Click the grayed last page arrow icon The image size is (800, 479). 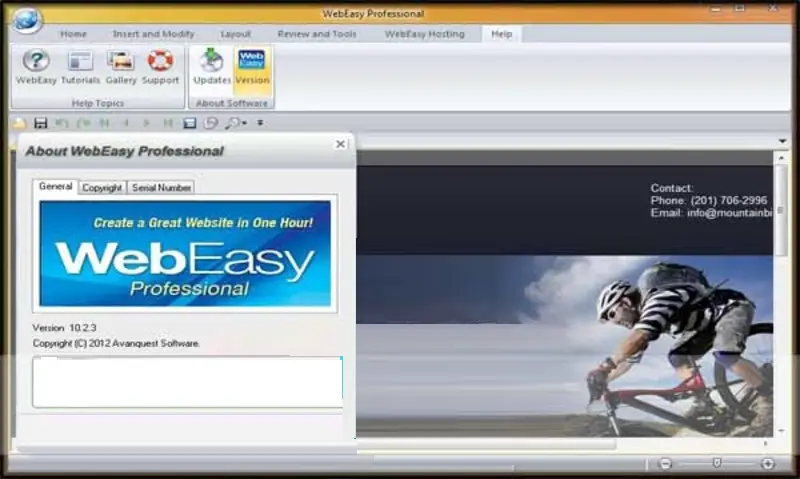pyautogui.click(x=168, y=123)
